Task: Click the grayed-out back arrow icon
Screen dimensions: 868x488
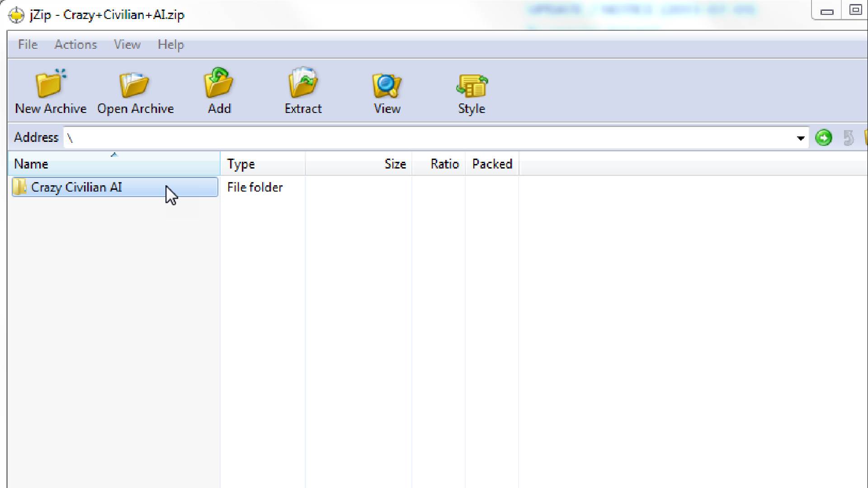Action: tap(848, 138)
